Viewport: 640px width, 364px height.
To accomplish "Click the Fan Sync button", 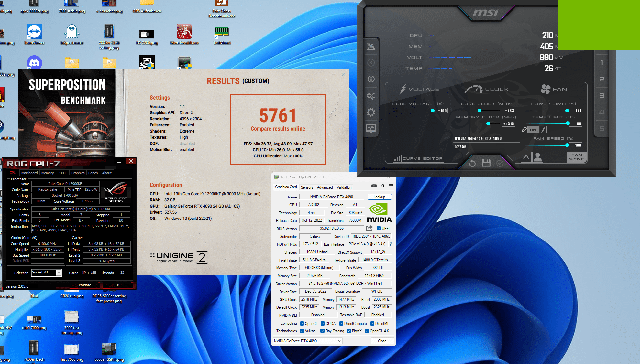I will 577,157.
